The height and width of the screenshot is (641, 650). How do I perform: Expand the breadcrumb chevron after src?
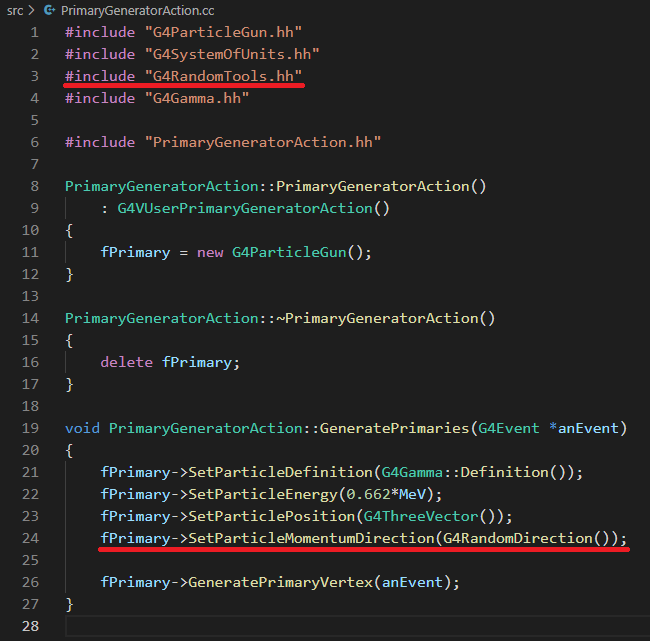33,9
